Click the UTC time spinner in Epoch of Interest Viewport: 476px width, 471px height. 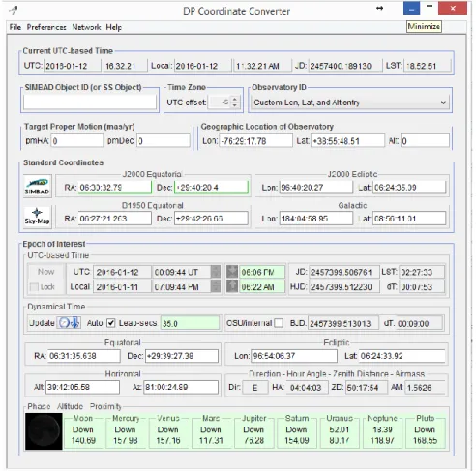coord(216,272)
